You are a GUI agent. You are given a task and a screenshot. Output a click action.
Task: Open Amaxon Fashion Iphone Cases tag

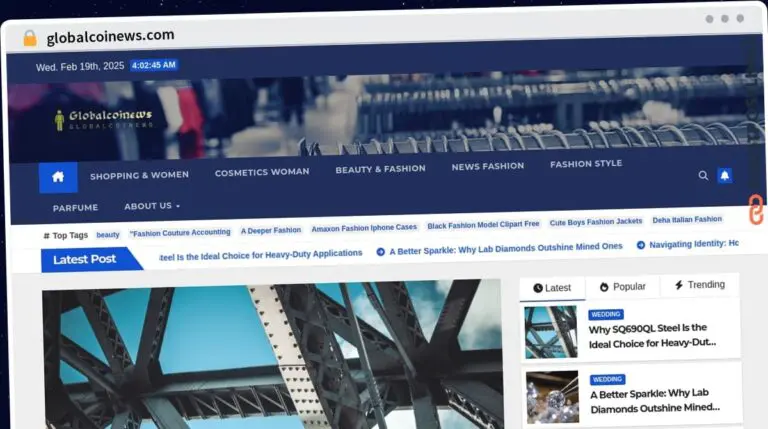point(364,228)
